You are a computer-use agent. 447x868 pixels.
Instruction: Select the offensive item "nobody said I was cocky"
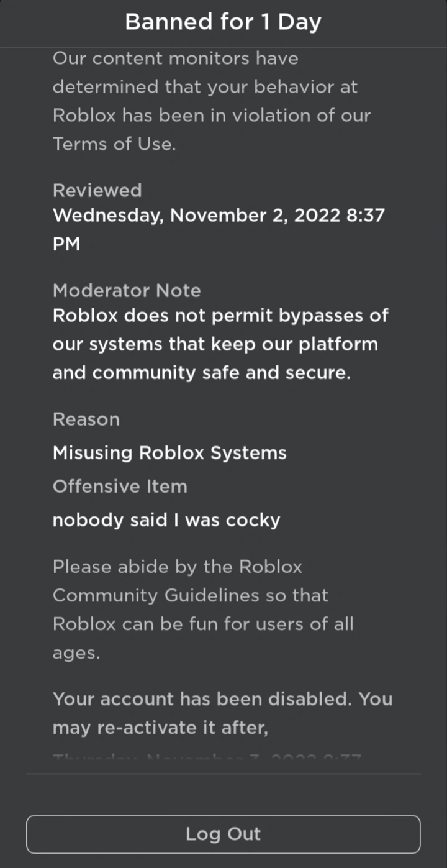pos(166,519)
